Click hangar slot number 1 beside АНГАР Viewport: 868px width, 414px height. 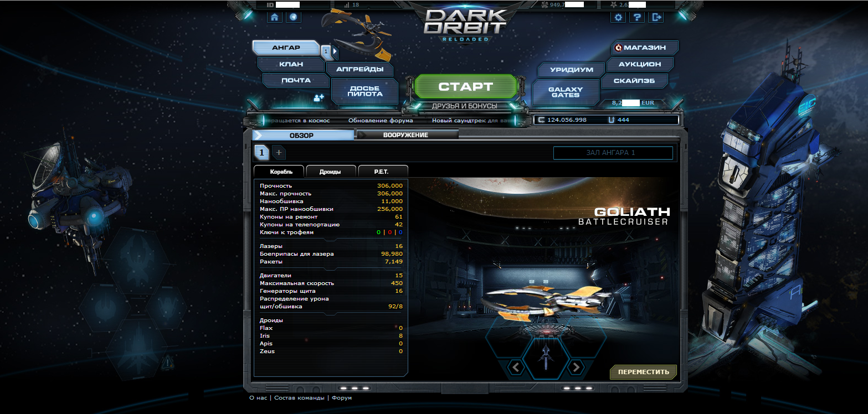point(326,51)
